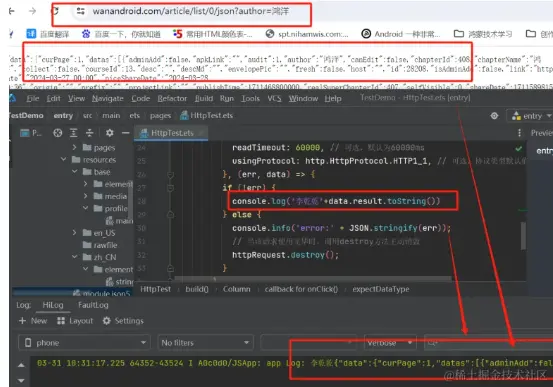This screenshot has height=387, width=553.
Task: Open the Navigate menu
Action: point(108,98)
